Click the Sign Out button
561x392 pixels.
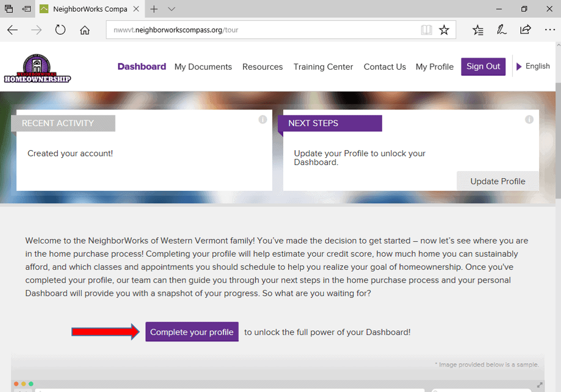483,67
